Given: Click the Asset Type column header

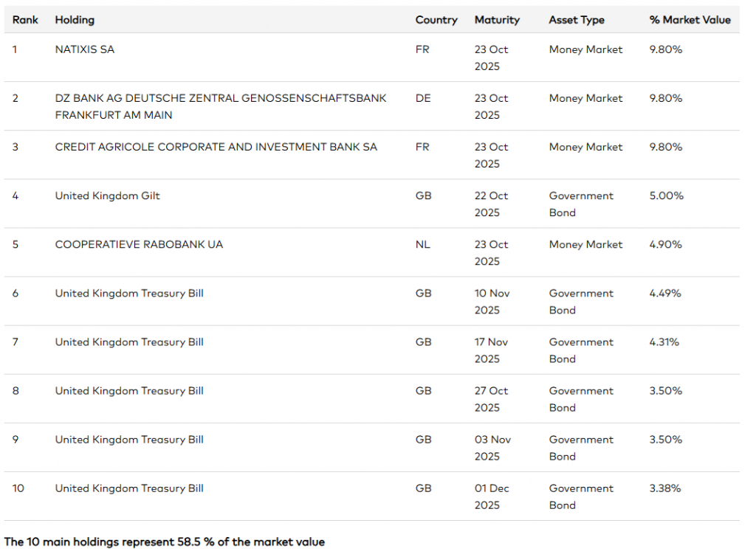Looking at the screenshot, I should tap(577, 20).
